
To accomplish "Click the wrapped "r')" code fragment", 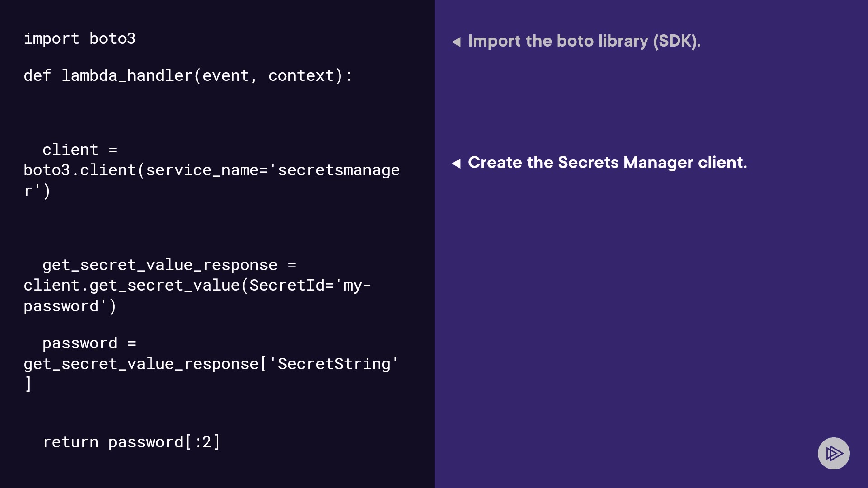I will point(37,191).
